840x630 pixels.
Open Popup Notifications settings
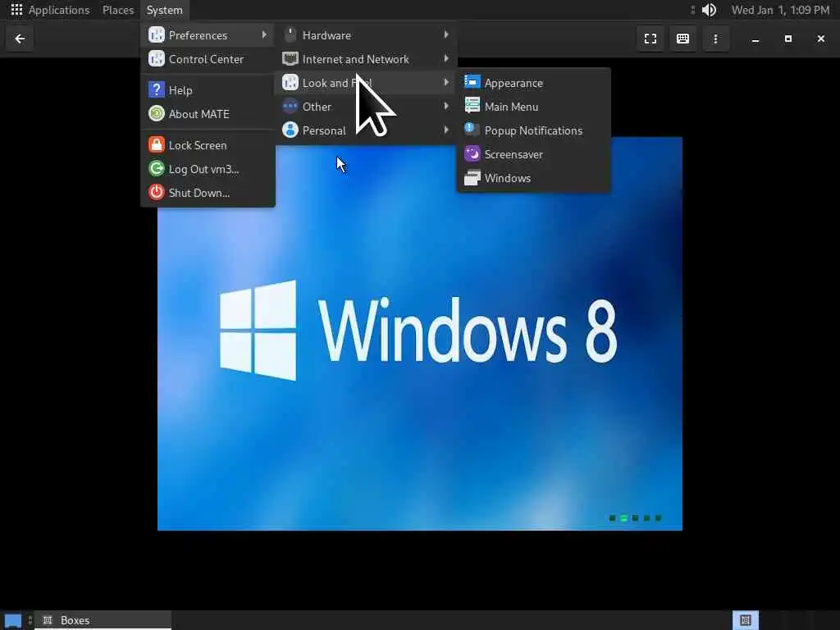click(533, 130)
